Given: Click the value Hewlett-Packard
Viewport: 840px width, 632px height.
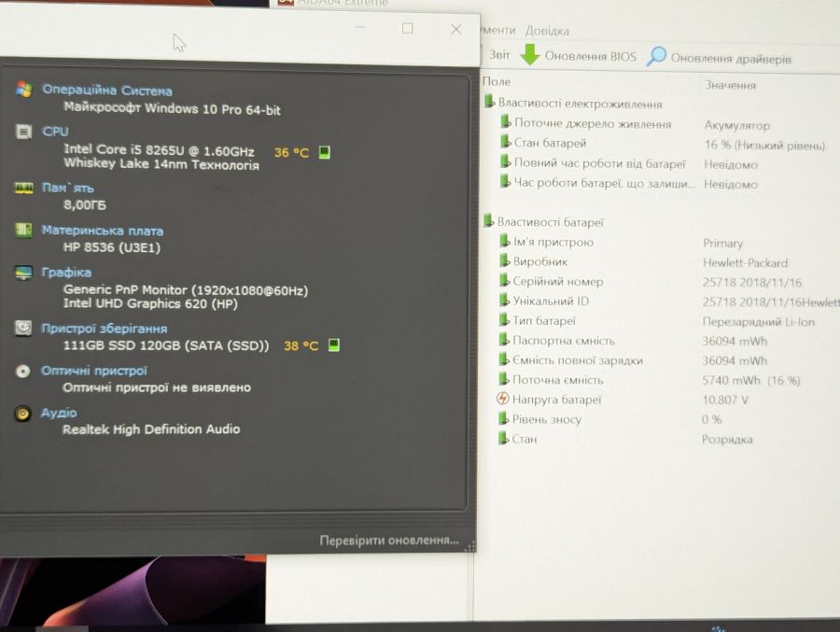Looking at the screenshot, I should point(745,262).
